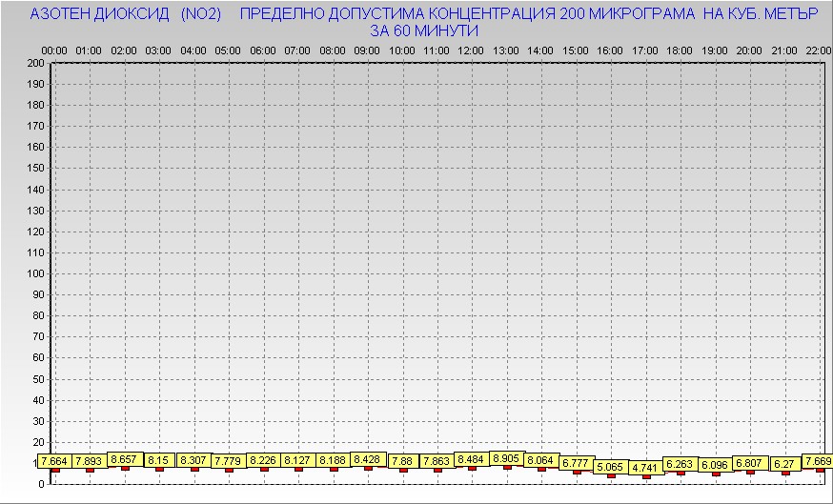
Task: Click the 8.905 data label
Action: pos(506,458)
